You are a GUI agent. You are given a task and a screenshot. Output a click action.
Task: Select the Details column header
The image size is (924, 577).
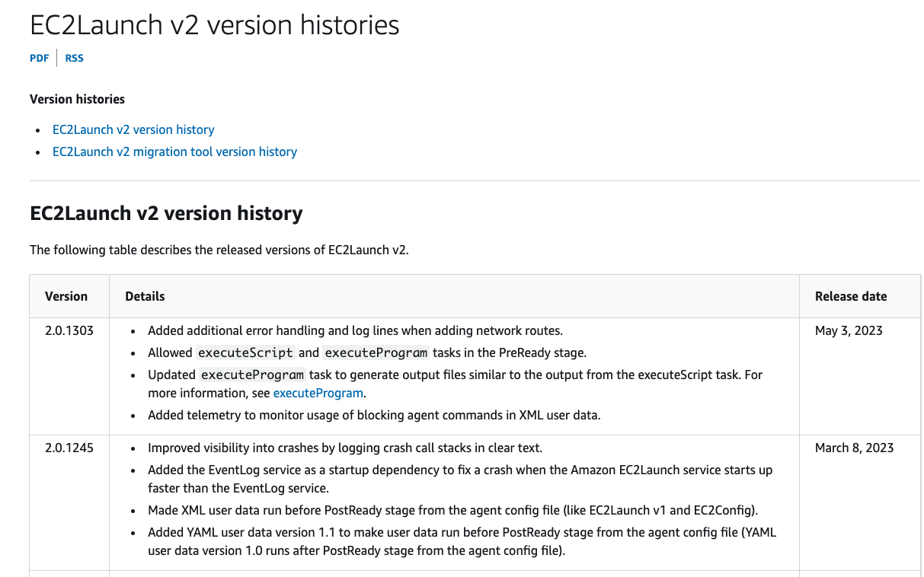144,296
